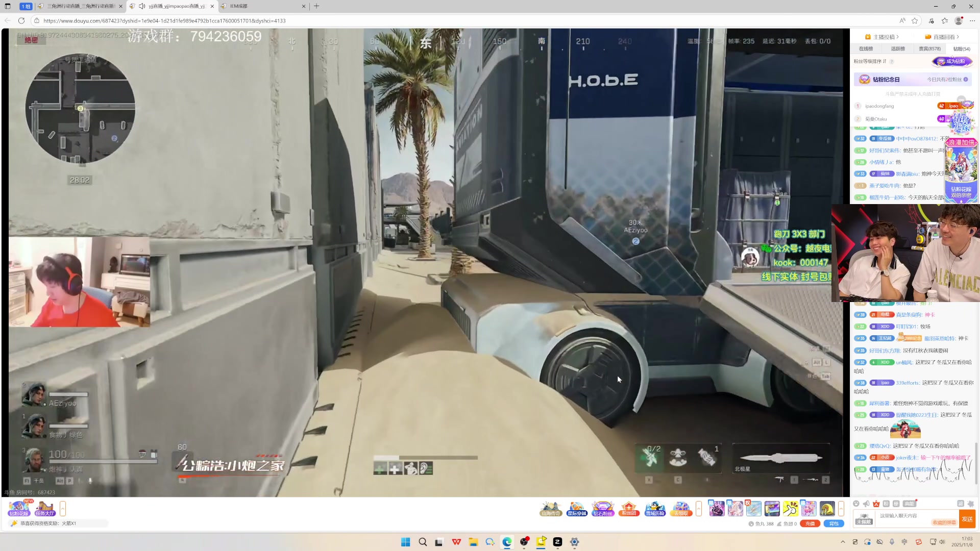Click the megaphone horn icon in chat toolbar
The image size is (980, 551).
pyautogui.click(x=866, y=504)
